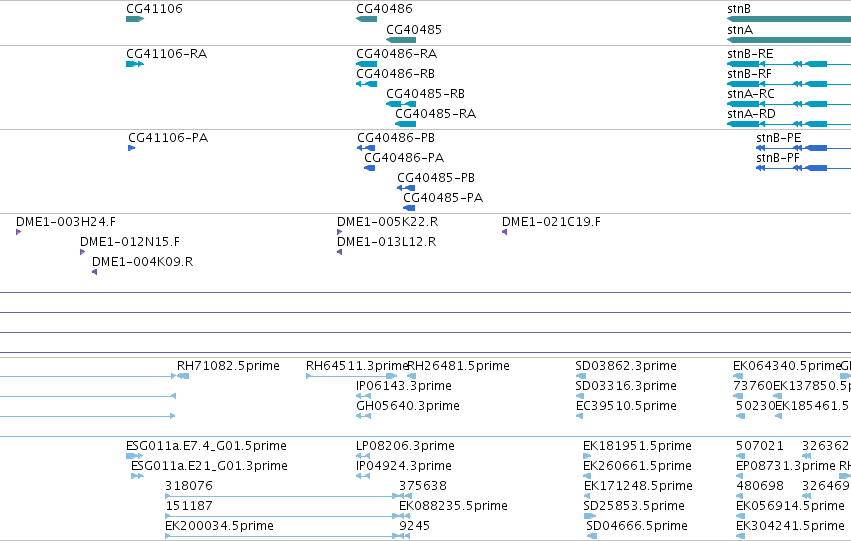Select the ESG011a.E7.4_G01.5prime feature
The height and width of the screenshot is (541, 851).
point(134,456)
